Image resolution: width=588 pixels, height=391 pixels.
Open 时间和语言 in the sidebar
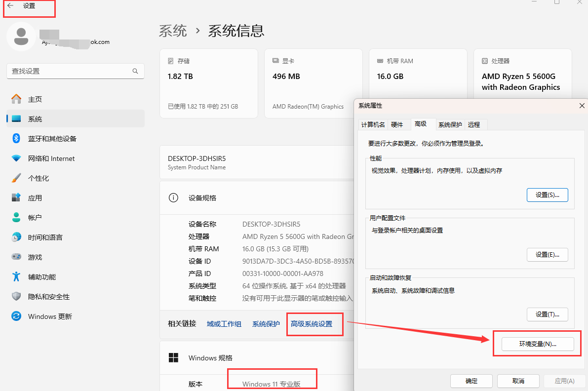click(76, 237)
